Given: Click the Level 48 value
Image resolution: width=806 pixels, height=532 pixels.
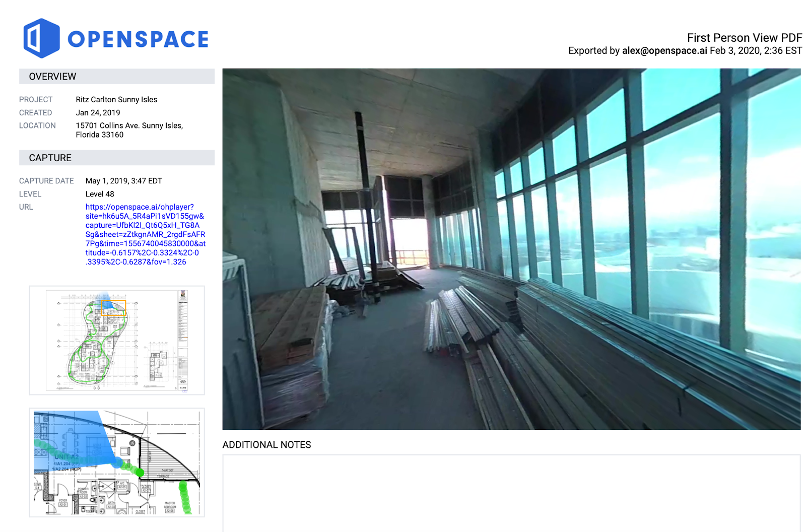Looking at the screenshot, I should 100,194.
